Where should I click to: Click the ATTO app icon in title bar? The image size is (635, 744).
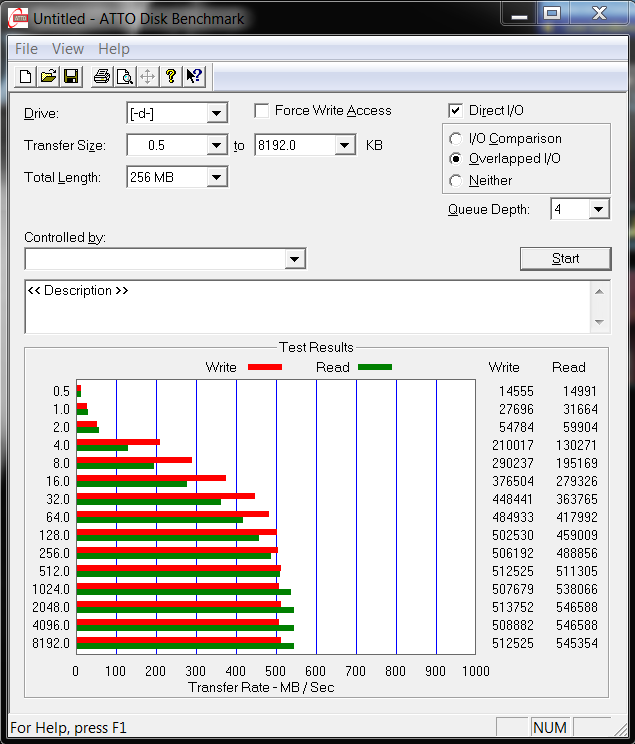(x=17, y=17)
